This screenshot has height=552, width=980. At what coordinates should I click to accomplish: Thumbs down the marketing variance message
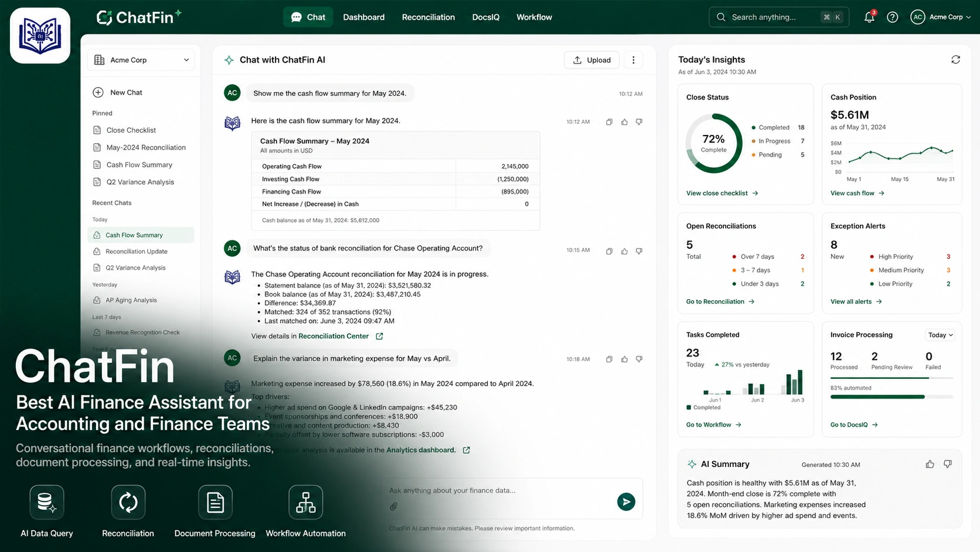click(x=639, y=359)
